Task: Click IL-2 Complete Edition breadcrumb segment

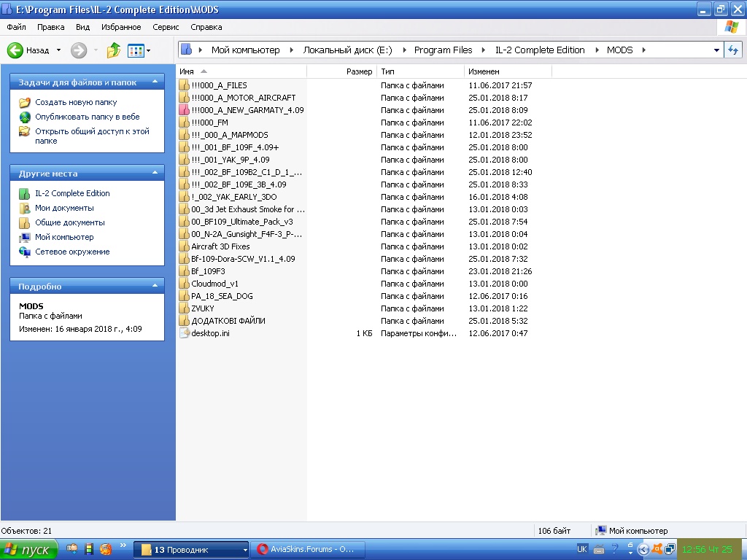Action: pos(540,50)
